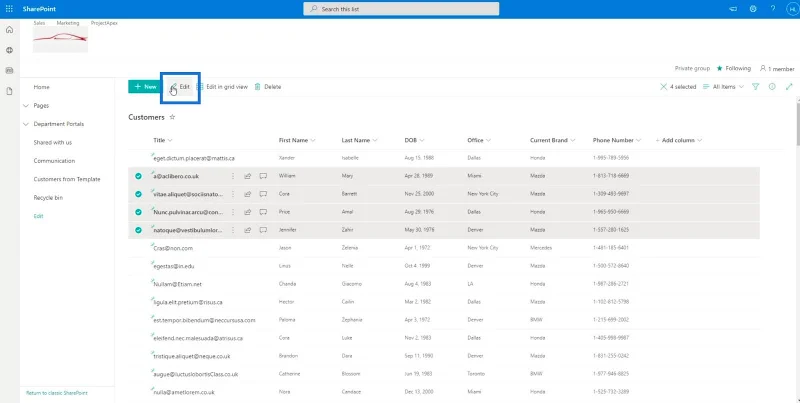Open the DOB column dropdown

(415, 140)
